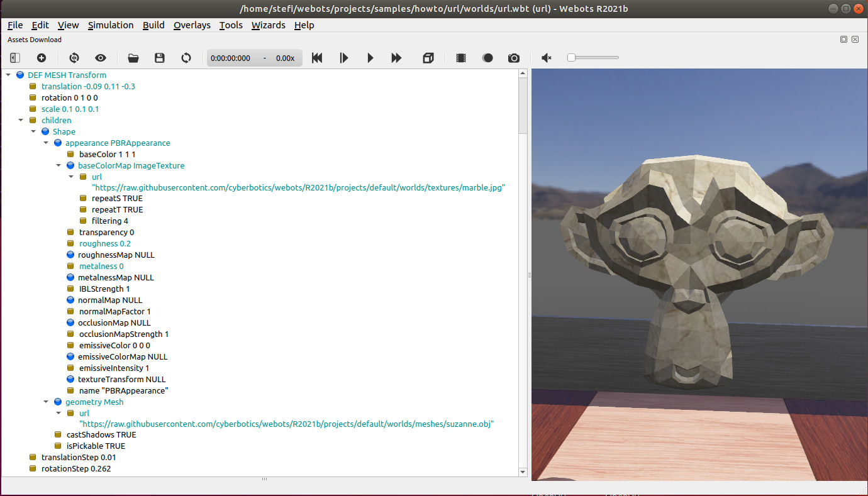Select the repeatS TRUE field
This screenshot has height=496, width=868.
(x=117, y=198)
